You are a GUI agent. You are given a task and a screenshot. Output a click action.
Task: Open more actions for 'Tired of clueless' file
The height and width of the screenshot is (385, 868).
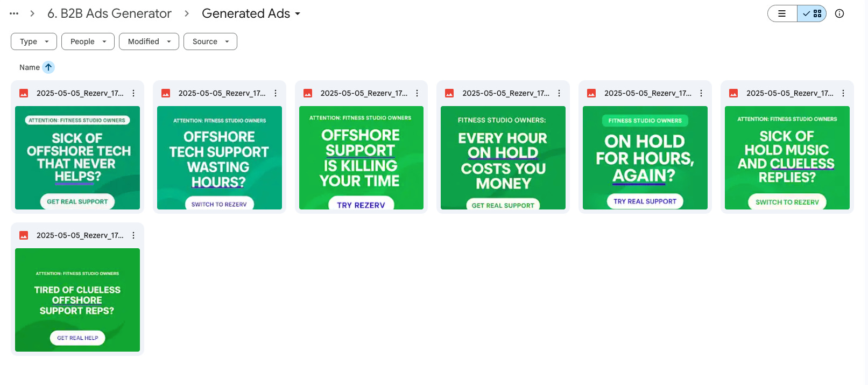point(133,235)
